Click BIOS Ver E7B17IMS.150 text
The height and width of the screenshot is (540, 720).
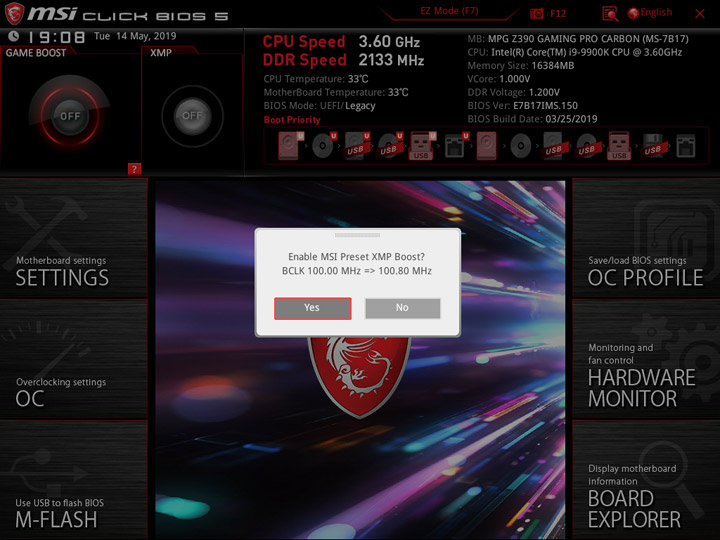tap(523, 106)
